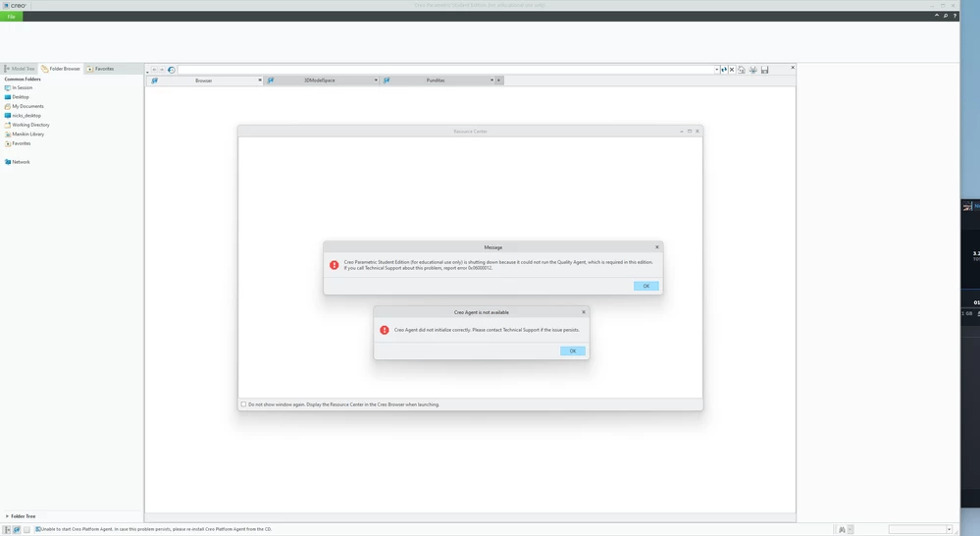Image resolution: width=980 pixels, height=536 pixels.
Task: Save the browser page with the disk icon
Action: pyautogui.click(x=764, y=70)
